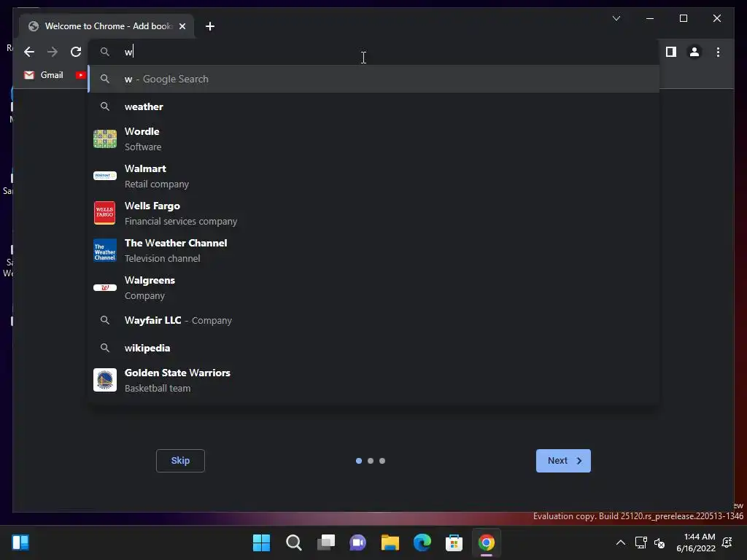Open Microsoft Store from taskbar

coord(454,542)
